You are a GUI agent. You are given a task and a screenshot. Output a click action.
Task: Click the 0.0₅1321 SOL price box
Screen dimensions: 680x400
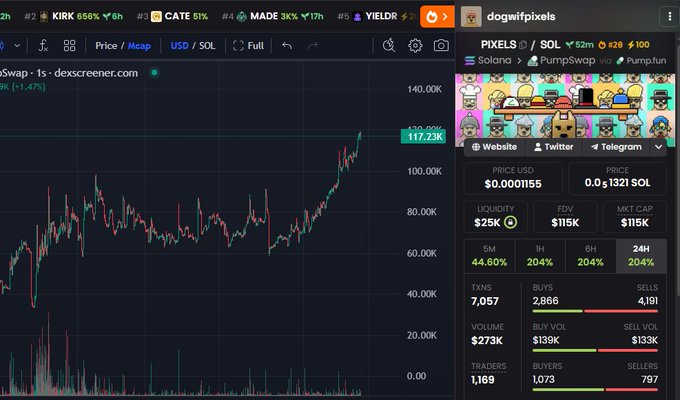click(618, 178)
